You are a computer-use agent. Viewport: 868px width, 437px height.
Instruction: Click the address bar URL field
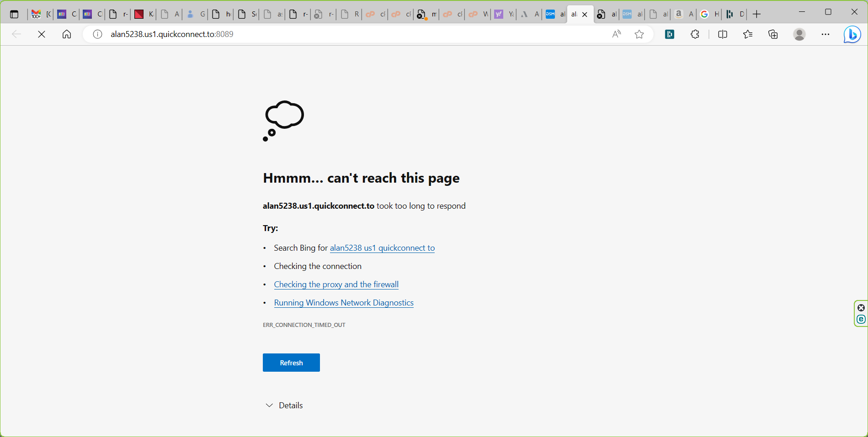click(320, 34)
